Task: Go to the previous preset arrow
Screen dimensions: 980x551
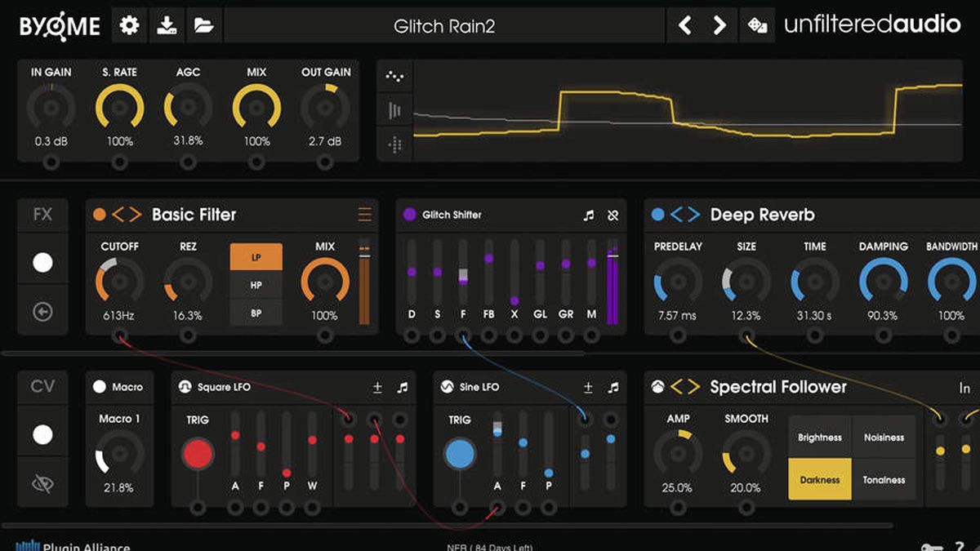Action: pyautogui.click(x=685, y=25)
